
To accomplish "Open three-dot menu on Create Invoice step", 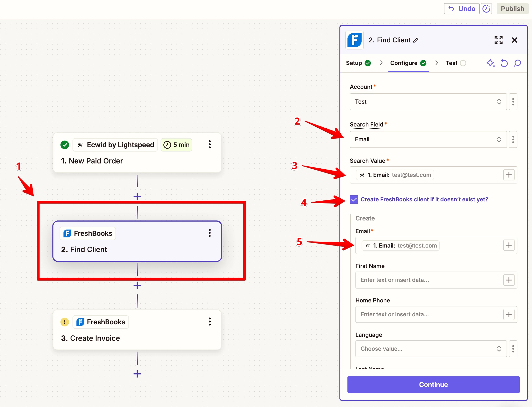I will (x=210, y=322).
